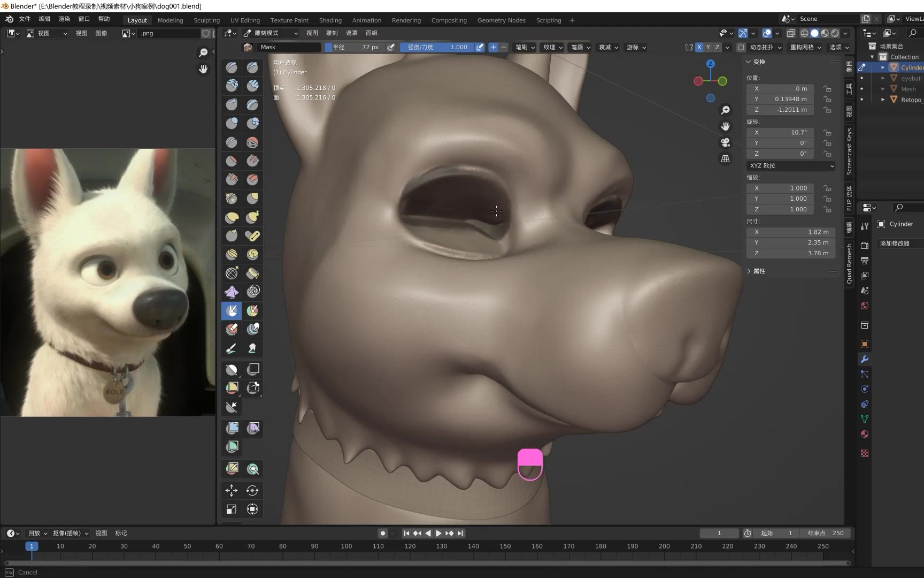Select the Draw Sharp brush

coord(252,67)
